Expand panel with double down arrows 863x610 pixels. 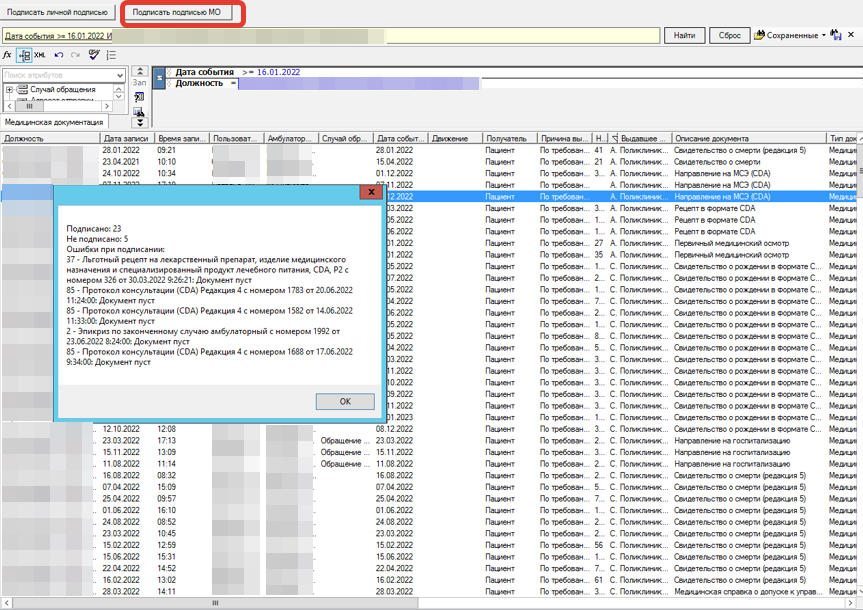[x=140, y=122]
